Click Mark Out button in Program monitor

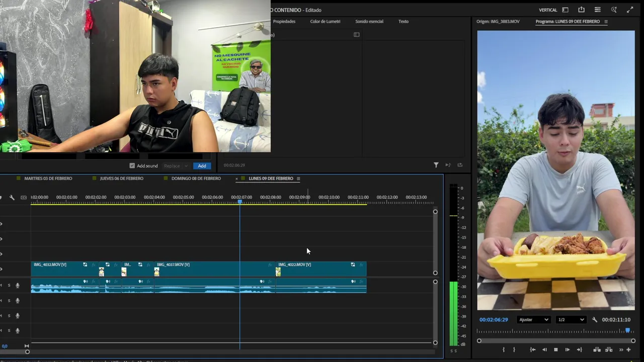click(x=514, y=350)
